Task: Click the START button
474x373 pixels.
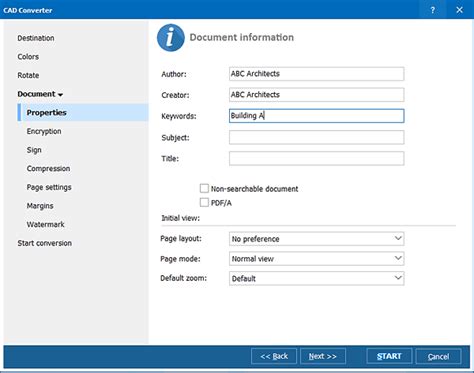Action: [x=389, y=356]
